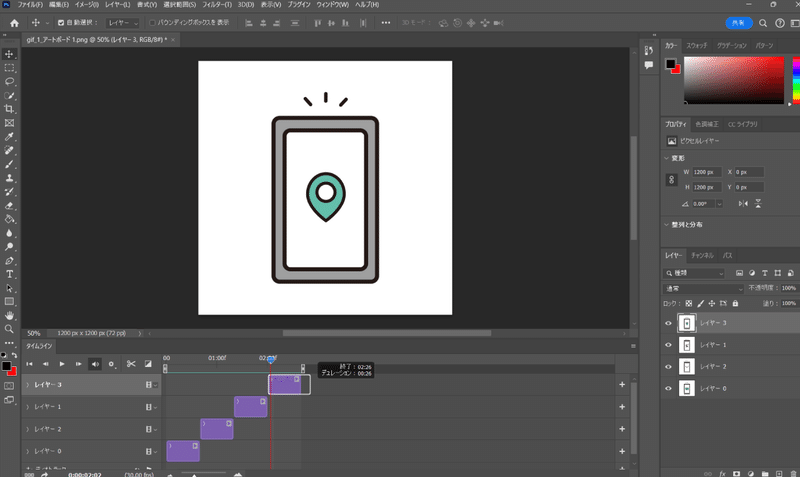The height and width of the screenshot is (477, 800).
Task: Select the Frame tool
Action: (x=9, y=123)
